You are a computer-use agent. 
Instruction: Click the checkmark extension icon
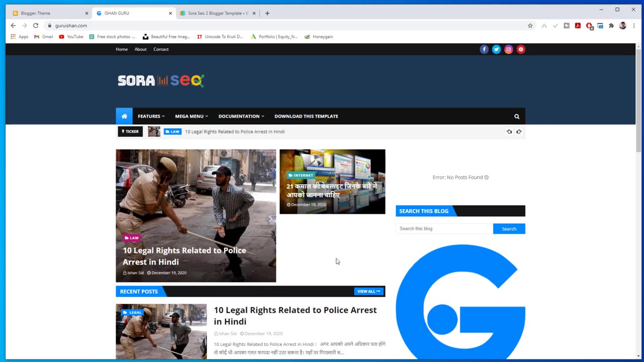(555, 26)
